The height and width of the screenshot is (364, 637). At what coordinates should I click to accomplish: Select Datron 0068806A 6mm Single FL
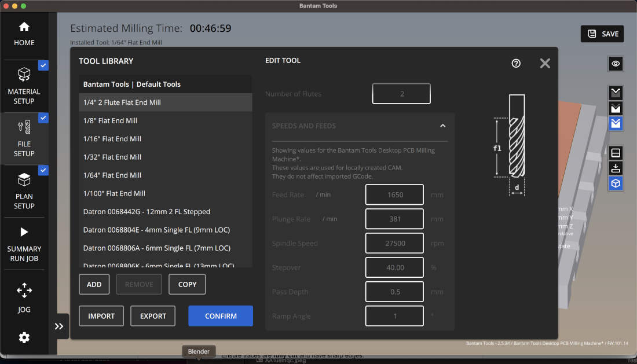tap(166, 248)
